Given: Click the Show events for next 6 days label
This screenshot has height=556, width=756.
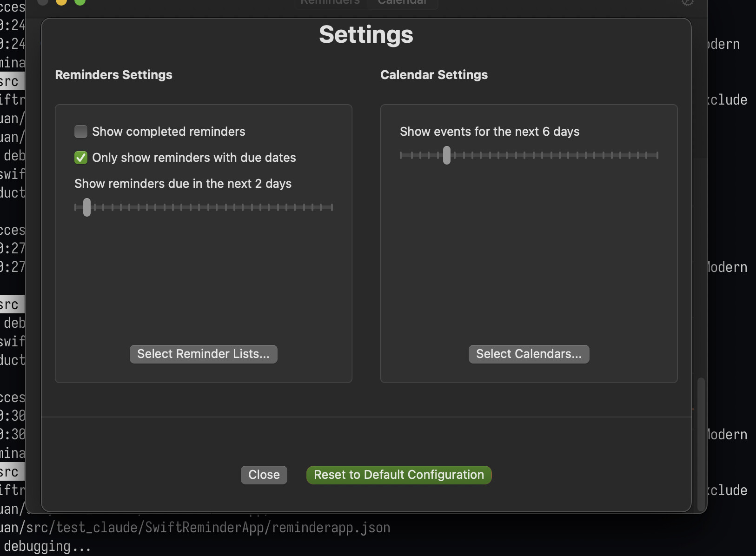Looking at the screenshot, I should 490,132.
